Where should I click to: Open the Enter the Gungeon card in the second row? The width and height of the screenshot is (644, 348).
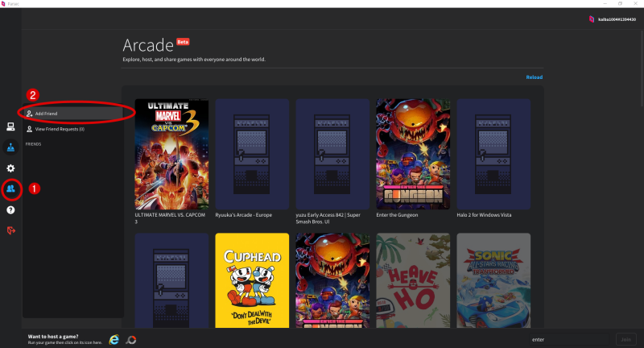[x=332, y=280]
